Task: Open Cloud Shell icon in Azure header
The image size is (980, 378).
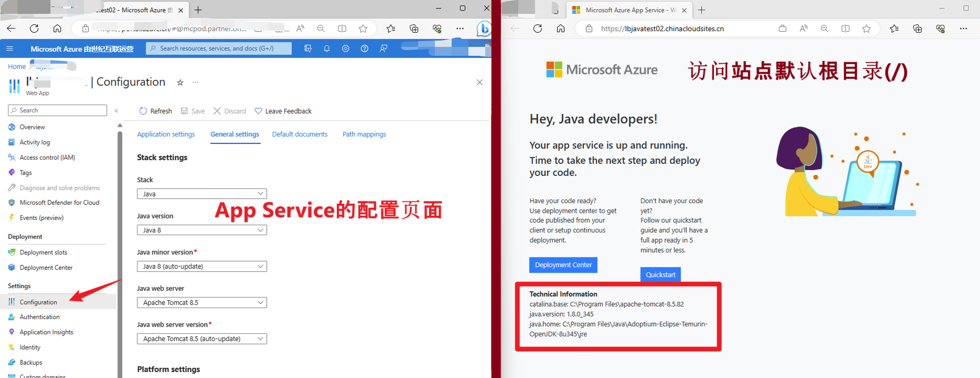Action: point(308,49)
